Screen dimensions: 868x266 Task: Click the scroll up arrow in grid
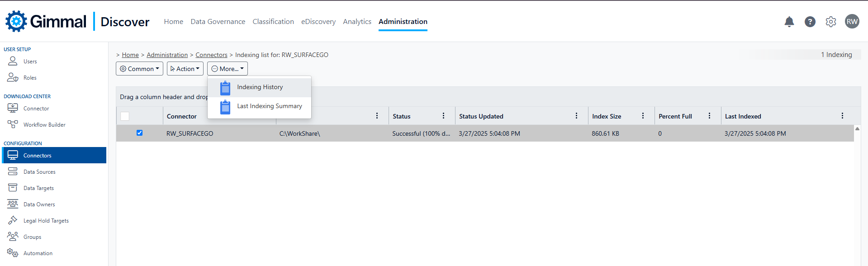pyautogui.click(x=857, y=129)
